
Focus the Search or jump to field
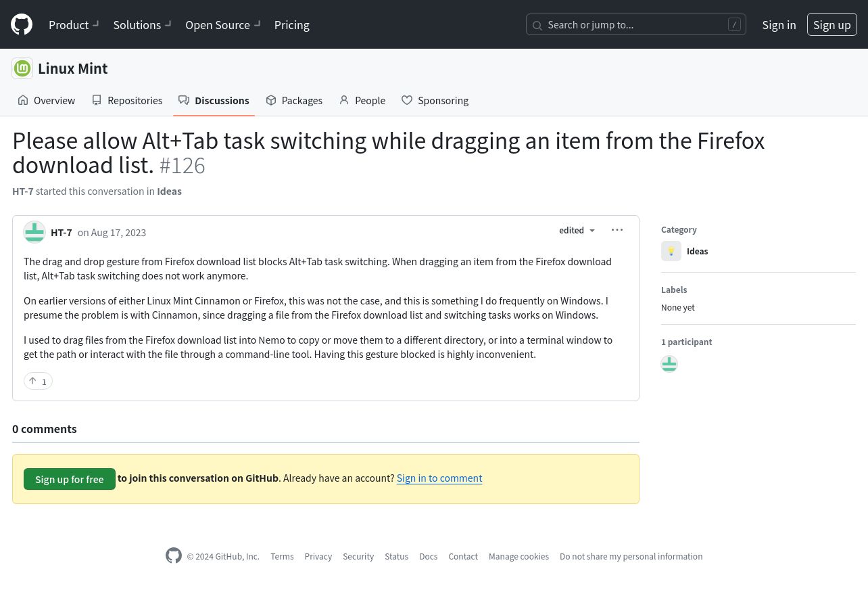tap(636, 24)
